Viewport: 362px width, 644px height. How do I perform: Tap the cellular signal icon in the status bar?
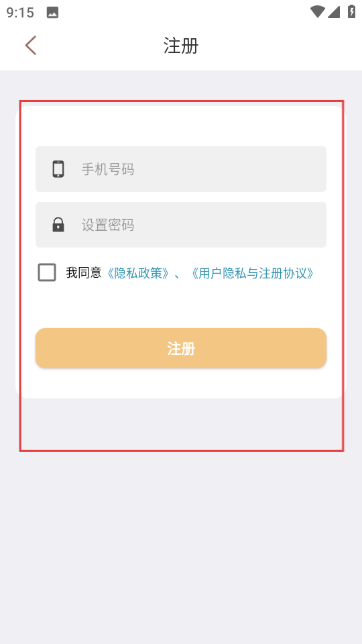pyautogui.click(x=334, y=12)
